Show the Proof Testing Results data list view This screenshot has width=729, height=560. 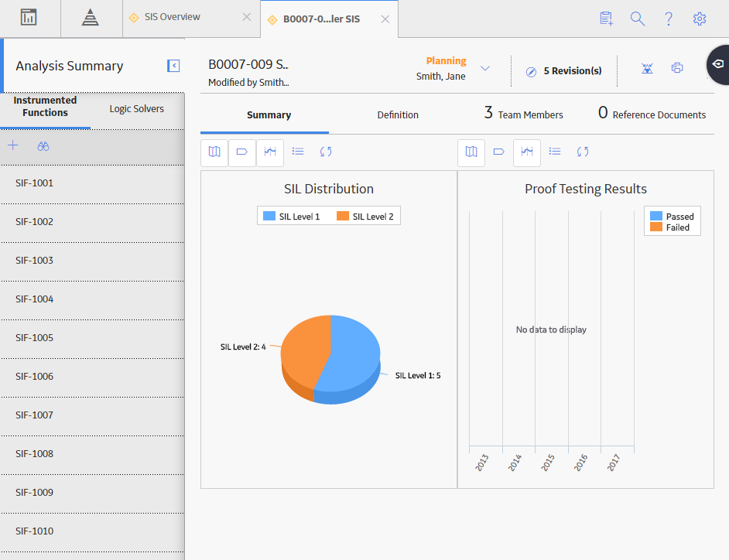pos(555,152)
